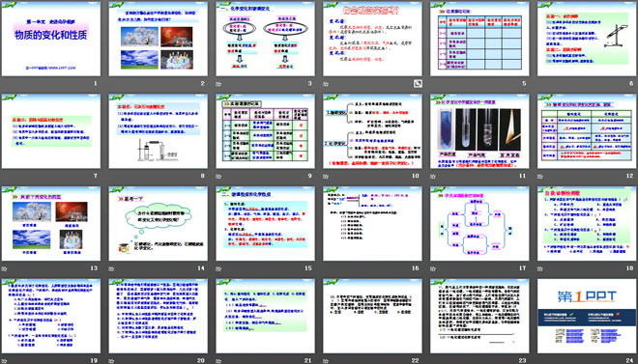Select slide 5 with the empty record table
Viewport: 638px width, 364px height.
tap(479, 39)
